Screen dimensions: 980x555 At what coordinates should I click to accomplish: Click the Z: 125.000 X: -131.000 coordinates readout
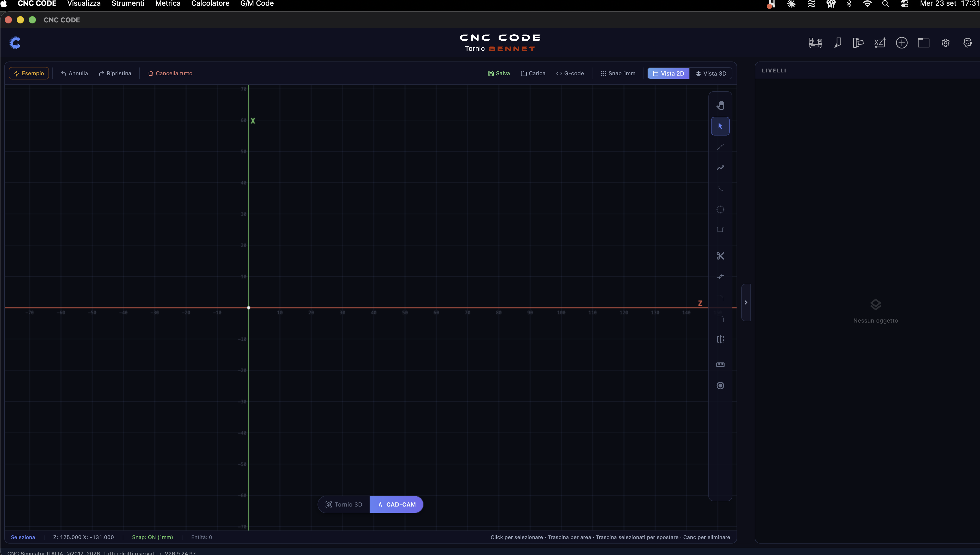point(83,537)
